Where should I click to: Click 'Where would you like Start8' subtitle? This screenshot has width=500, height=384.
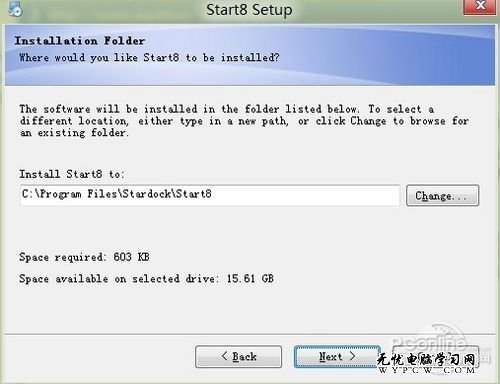coord(149,58)
